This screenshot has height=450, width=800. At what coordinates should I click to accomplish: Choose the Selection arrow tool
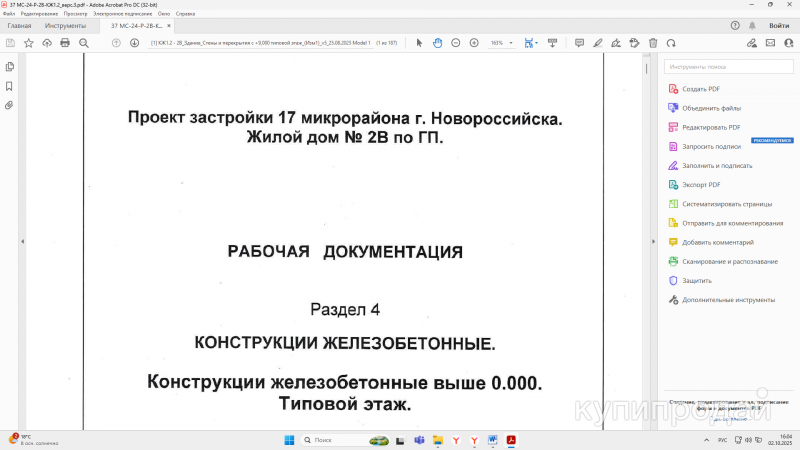pos(419,43)
